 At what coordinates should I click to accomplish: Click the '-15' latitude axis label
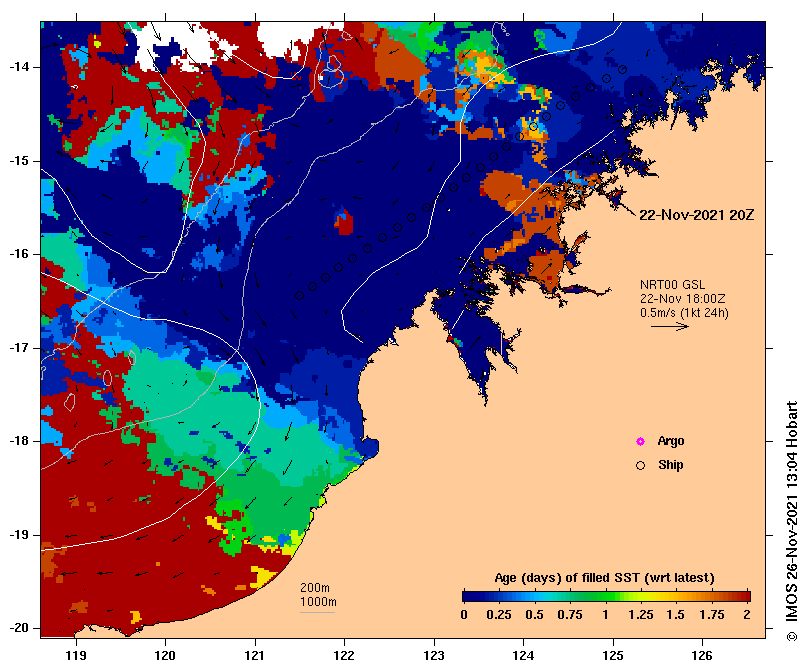[x=20, y=161]
